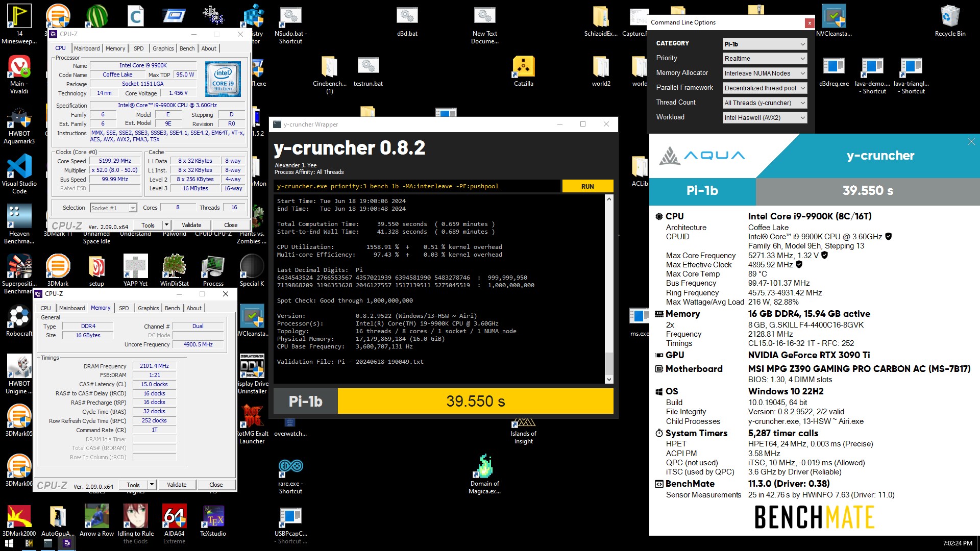Launch Visual Studio Code shortcut
Image resolution: width=980 pixels, height=551 pixels.
tap(19, 174)
